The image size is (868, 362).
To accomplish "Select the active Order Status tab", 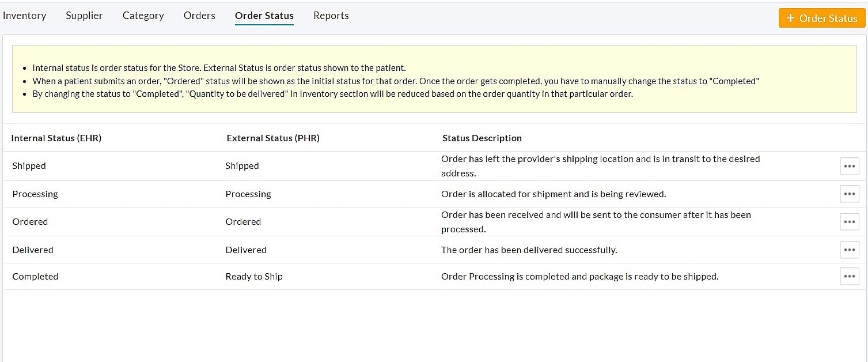I will (x=264, y=16).
